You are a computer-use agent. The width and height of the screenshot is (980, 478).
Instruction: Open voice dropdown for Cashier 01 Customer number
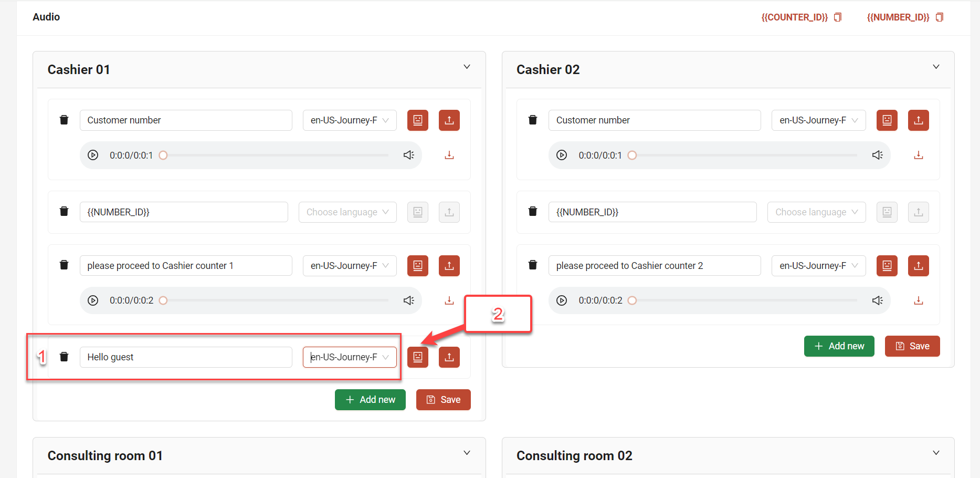point(350,120)
